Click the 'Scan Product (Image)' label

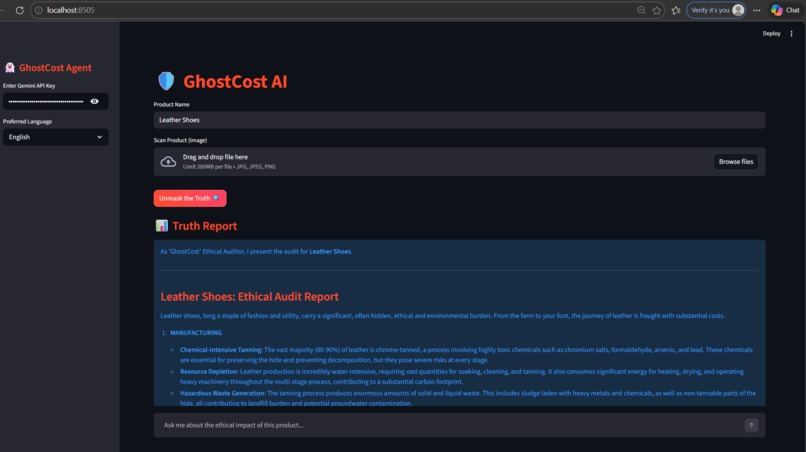(x=180, y=140)
